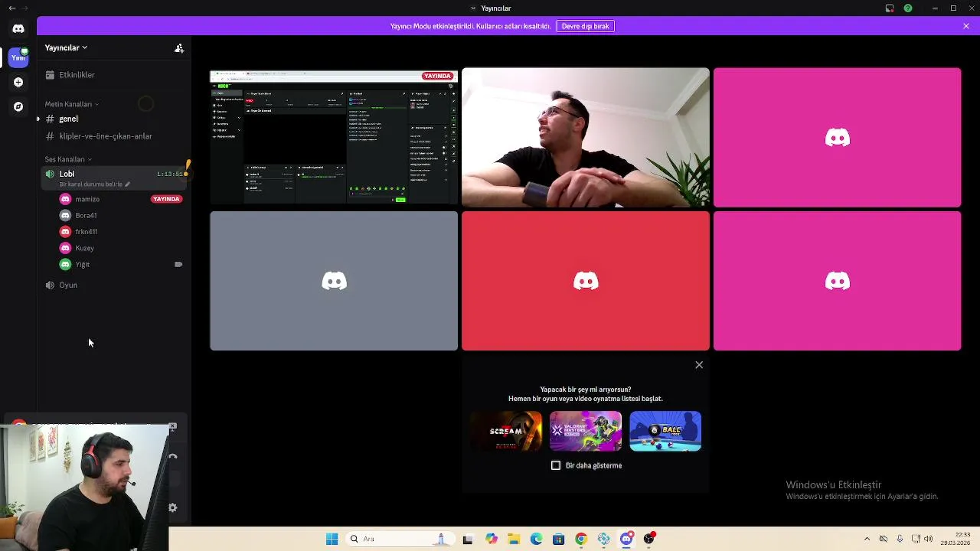Launch Copilot from the taskbar
Viewport: 980px width, 551px height.
pyautogui.click(x=492, y=539)
